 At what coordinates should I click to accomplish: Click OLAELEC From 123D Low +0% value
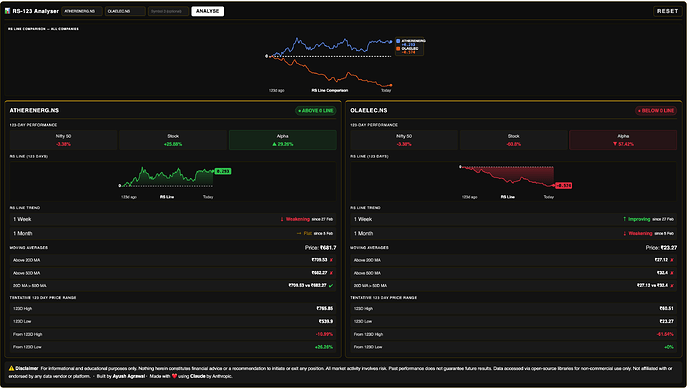click(x=669, y=347)
